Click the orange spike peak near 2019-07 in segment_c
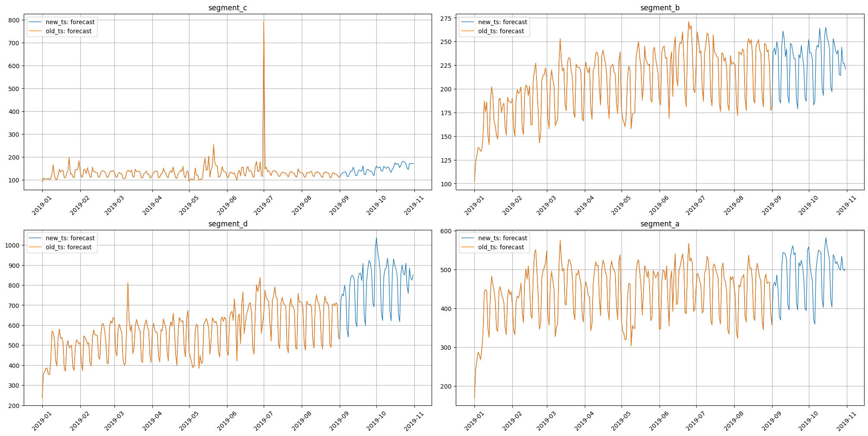868x436 pixels. (264, 22)
